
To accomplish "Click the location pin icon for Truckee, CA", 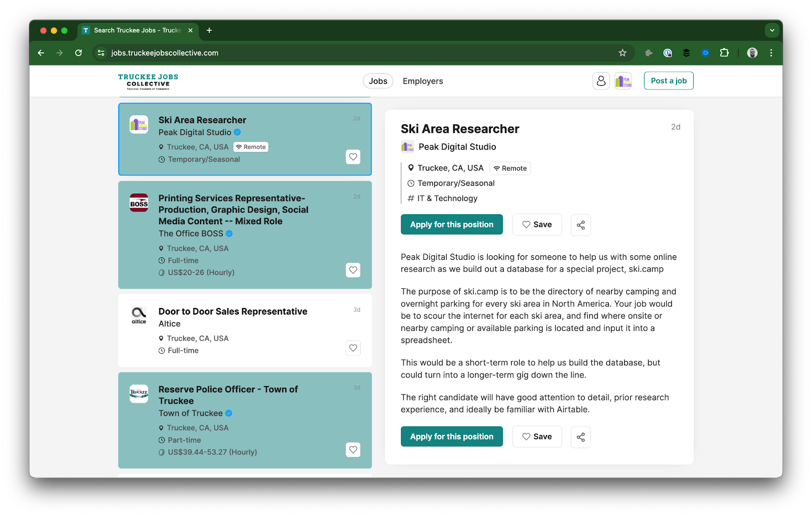I will pos(411,168).
